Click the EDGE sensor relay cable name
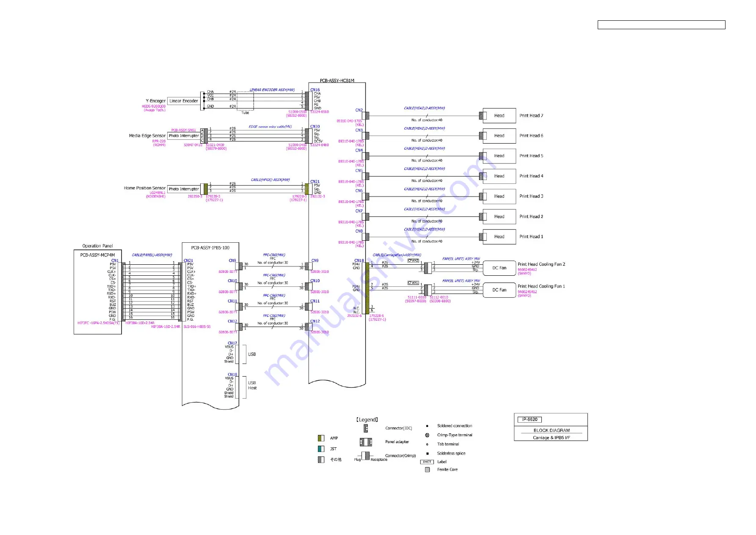756x535 pixels. pyautogui.click(x=270, y=127)
